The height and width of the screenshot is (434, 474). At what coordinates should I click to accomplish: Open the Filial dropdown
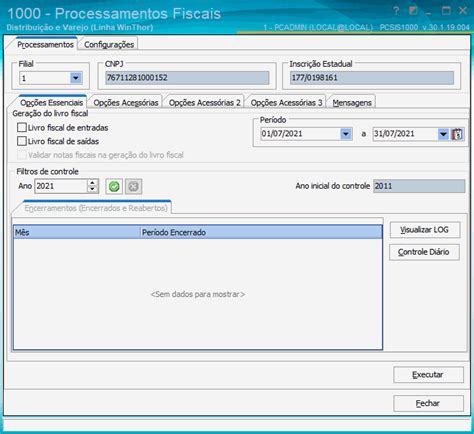(x=76, y=78)
